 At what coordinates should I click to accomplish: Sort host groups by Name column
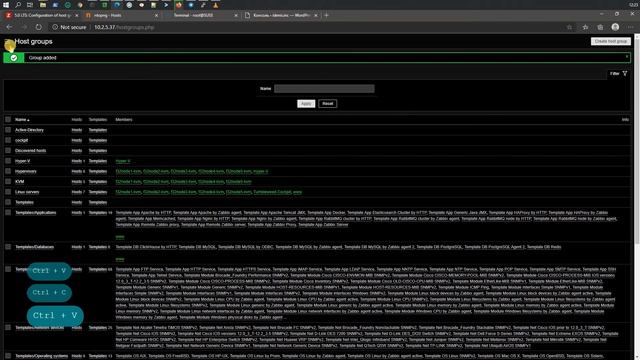pos(22,120)
